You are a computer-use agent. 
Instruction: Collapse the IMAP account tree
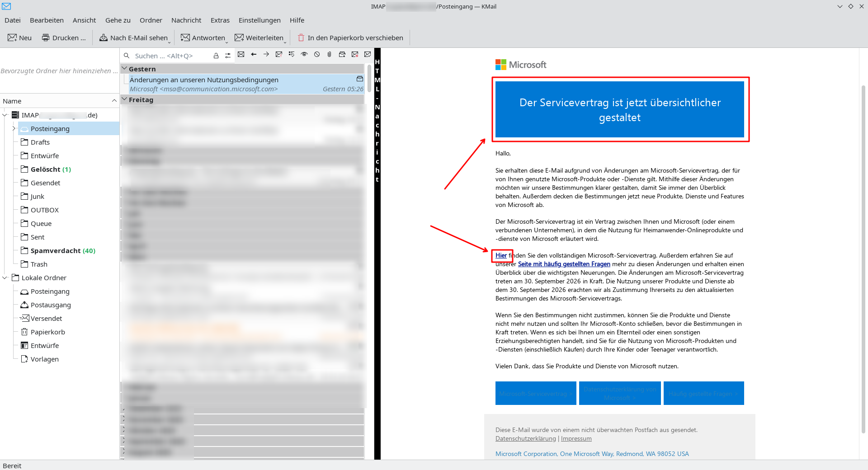(x=5, y=115)
